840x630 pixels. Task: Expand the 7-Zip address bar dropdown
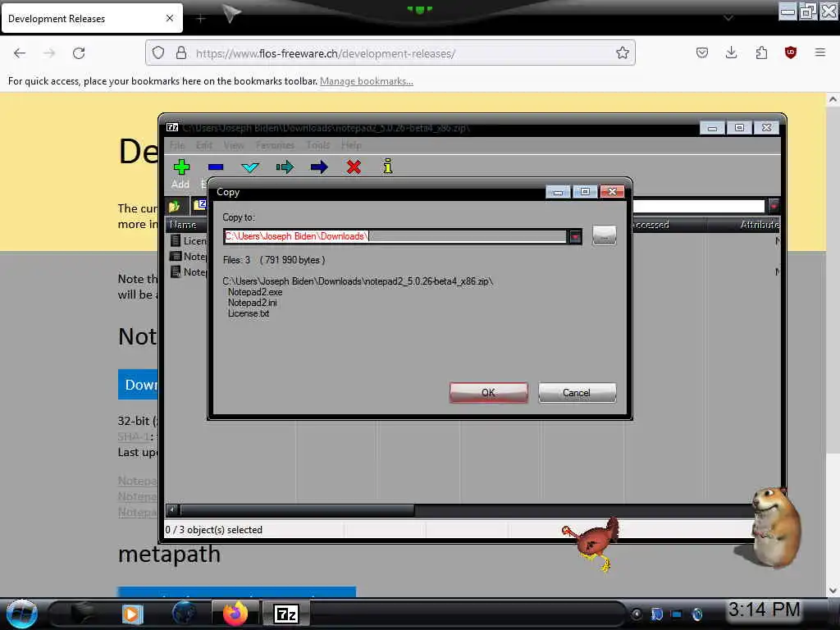click(774, 206)
